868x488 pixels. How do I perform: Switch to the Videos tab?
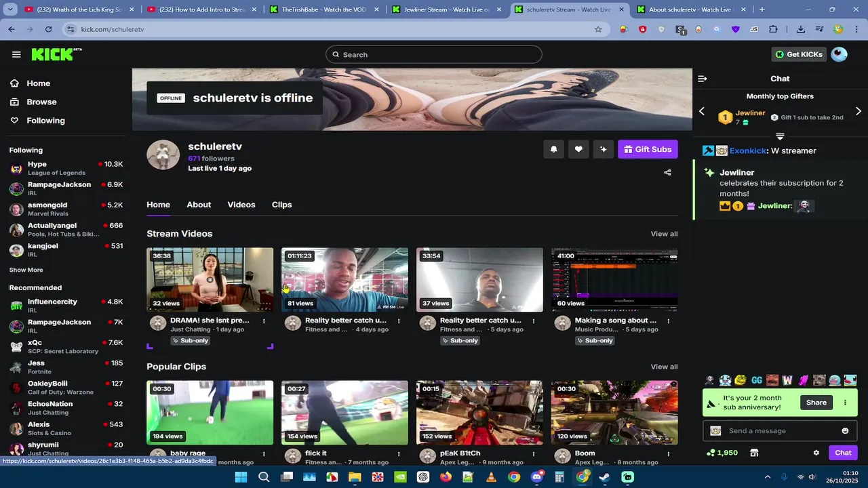[241, 205]
